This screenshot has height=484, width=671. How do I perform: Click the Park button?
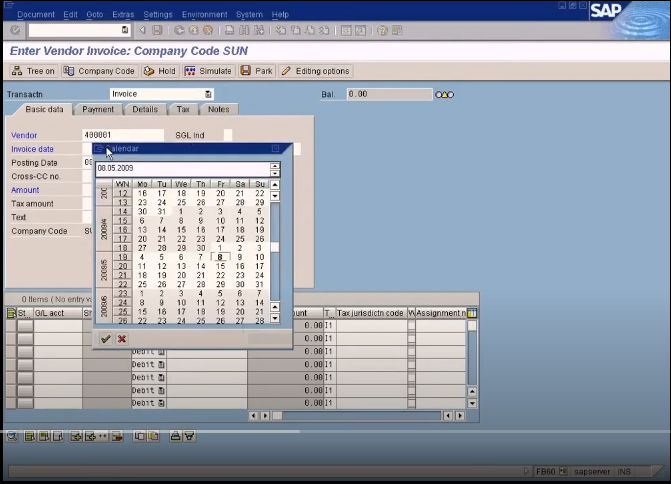point(257,71)
